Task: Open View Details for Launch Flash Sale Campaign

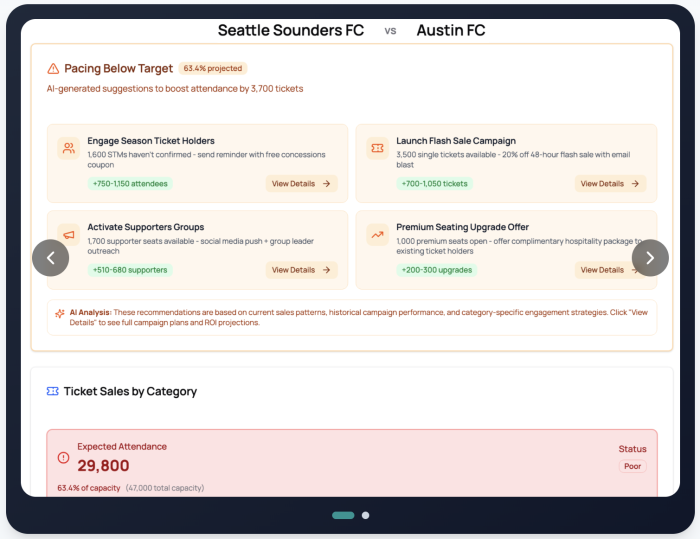Action: click(x=610, y=184)
